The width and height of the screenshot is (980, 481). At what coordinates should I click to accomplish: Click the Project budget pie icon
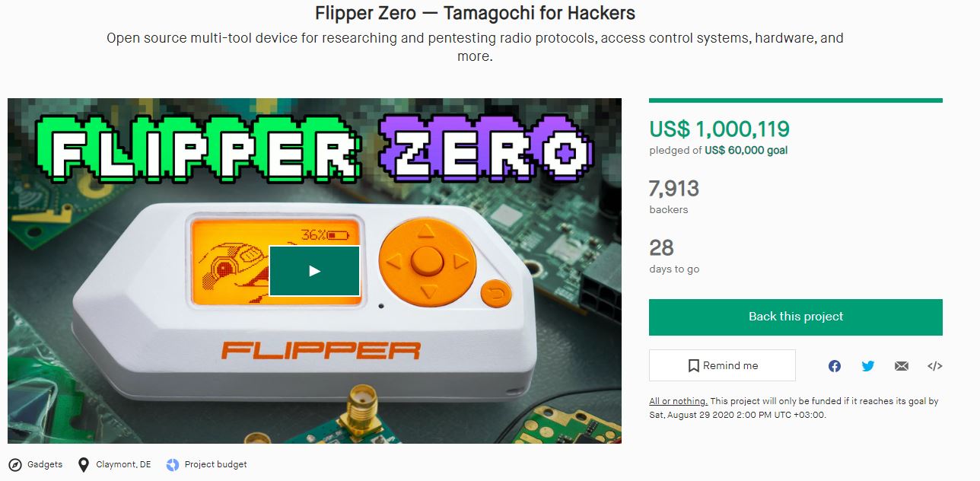[173, 464]
